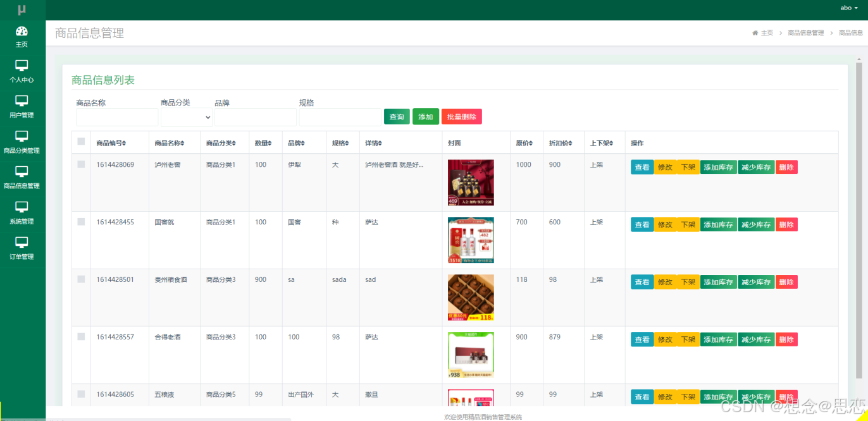Click 主页 breadcrumb link
Image resolution: width=868 pixels, height=421 pixels.
767,33
